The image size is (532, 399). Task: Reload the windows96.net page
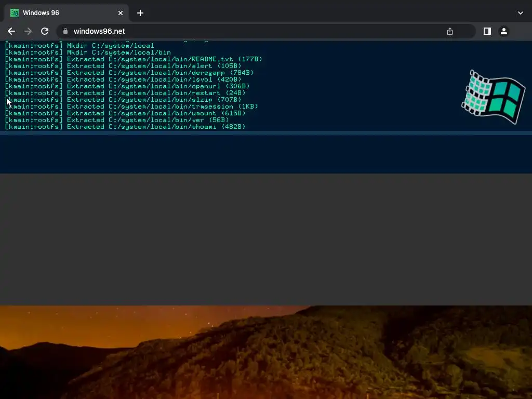pos(45,31)
